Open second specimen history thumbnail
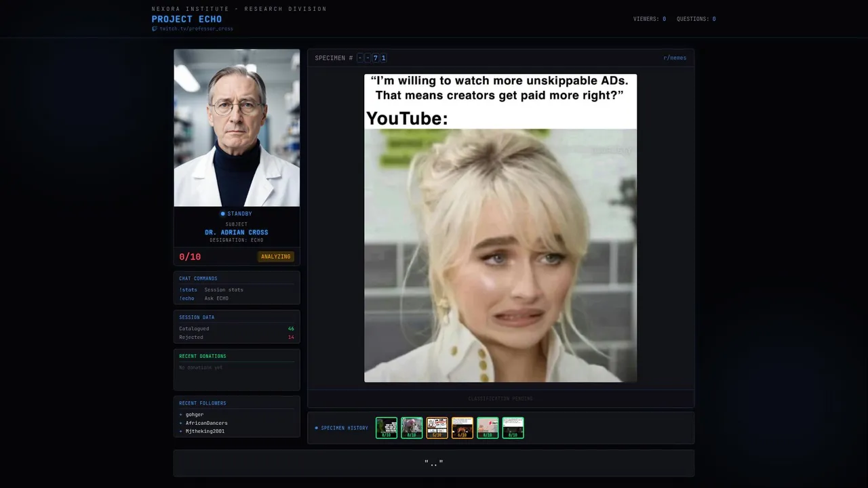Image resolution: width=868 pixels, height=488 pixels. click(412, 428)
